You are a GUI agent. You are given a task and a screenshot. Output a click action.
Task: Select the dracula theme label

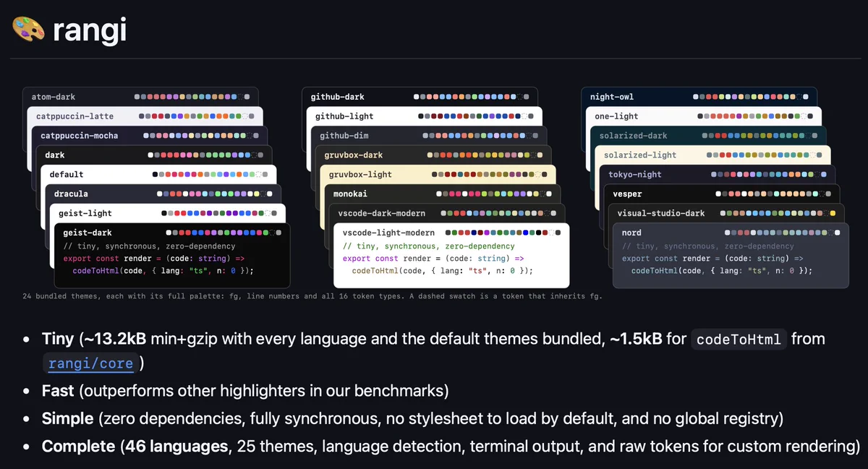point(71,194)
